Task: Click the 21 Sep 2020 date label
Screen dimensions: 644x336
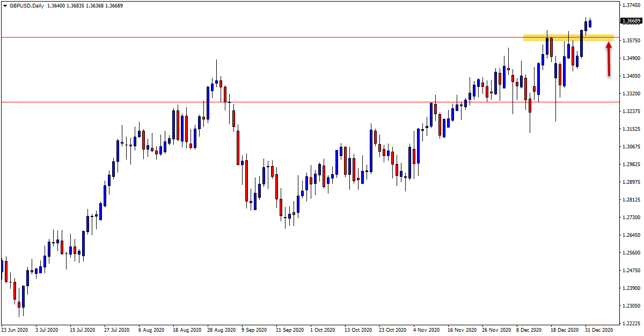Action: (x=290, y=330)
